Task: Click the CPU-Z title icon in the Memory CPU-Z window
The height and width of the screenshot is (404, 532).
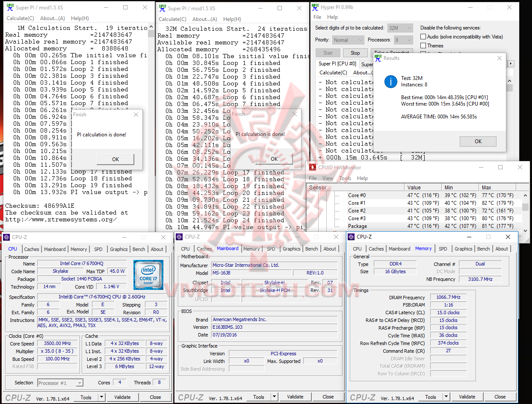Action: pos(352,236)
